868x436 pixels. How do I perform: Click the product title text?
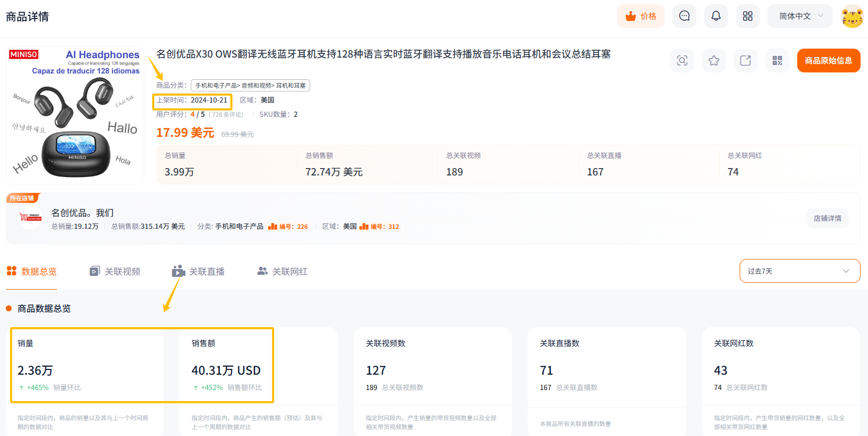tap(383, 54)
